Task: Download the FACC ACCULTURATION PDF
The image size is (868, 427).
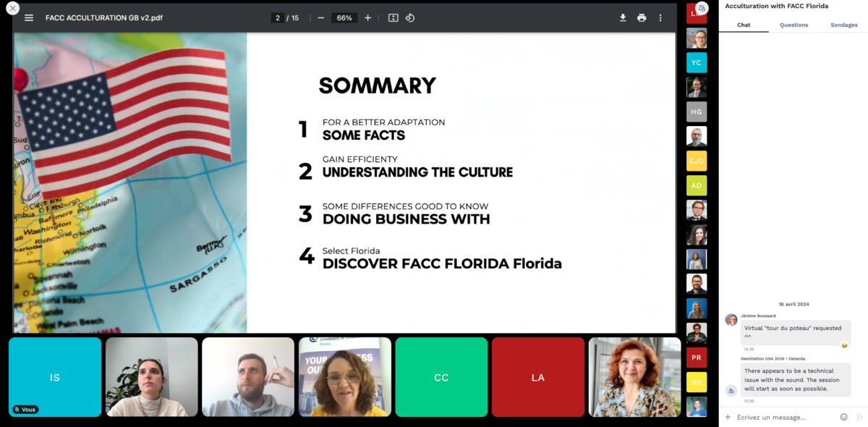Action: pyautogui.click(x=623, y=18)
